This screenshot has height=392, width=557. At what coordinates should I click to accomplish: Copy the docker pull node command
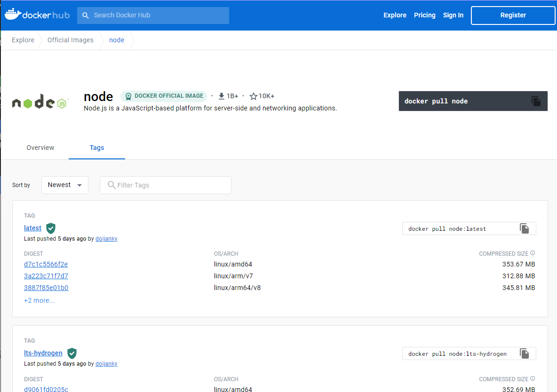pos(536,101)
